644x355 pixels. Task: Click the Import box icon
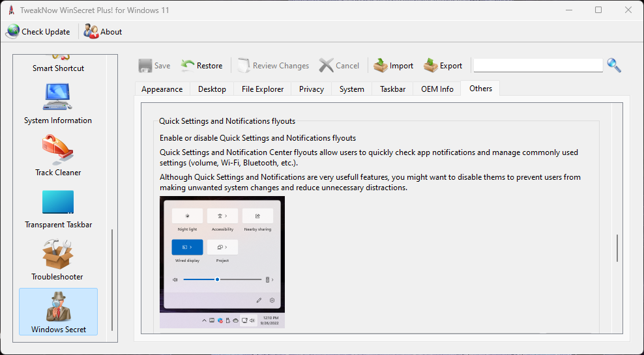click(380, 66)
